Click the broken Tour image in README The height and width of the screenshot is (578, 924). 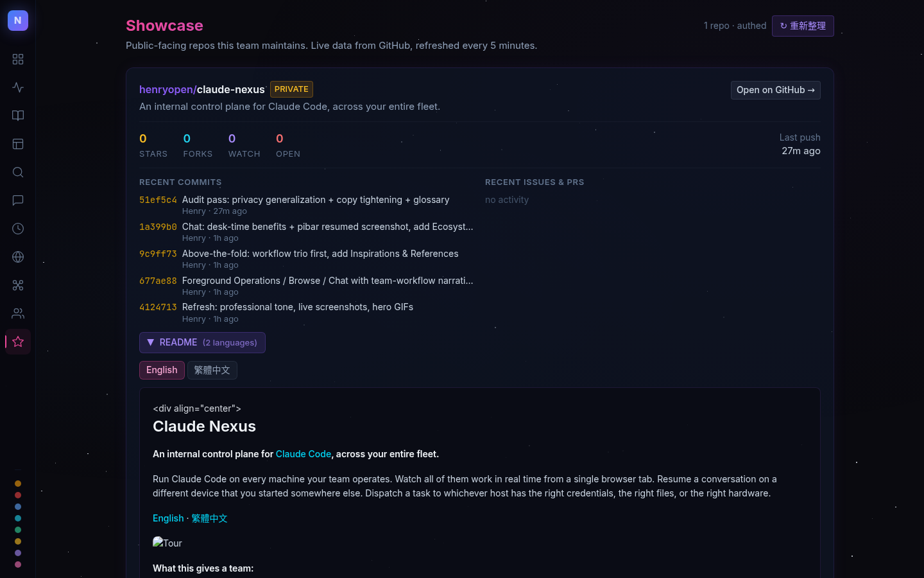pos(167,543)
